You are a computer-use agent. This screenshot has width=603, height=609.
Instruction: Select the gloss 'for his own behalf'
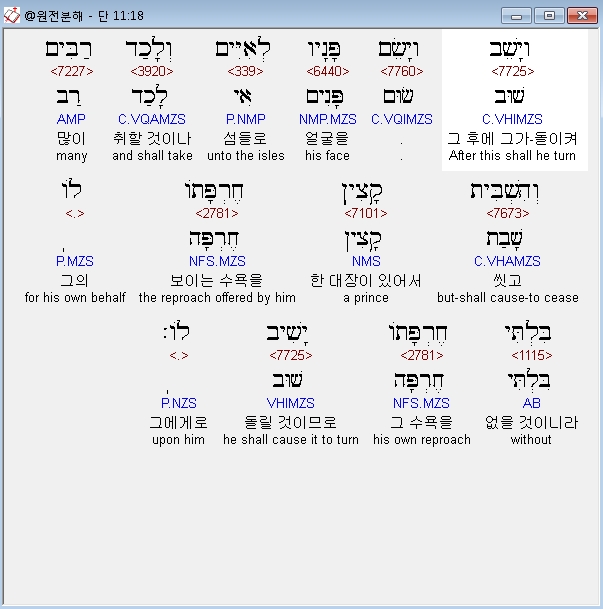[x=75, y=298]
